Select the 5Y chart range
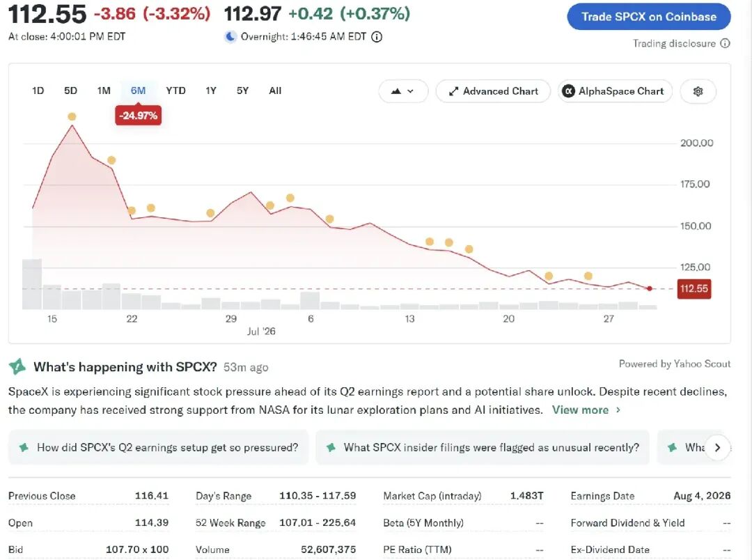Viewport: 752px width, 560px height. point(243,91)
